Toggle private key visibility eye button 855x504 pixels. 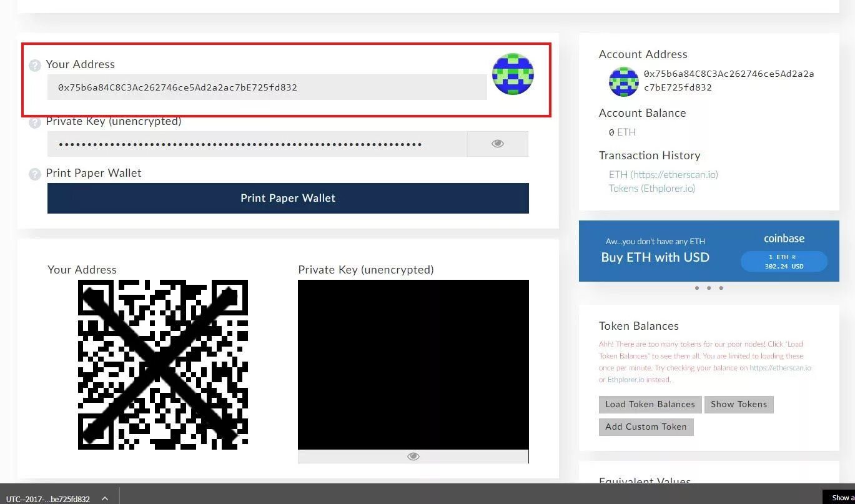497,144
